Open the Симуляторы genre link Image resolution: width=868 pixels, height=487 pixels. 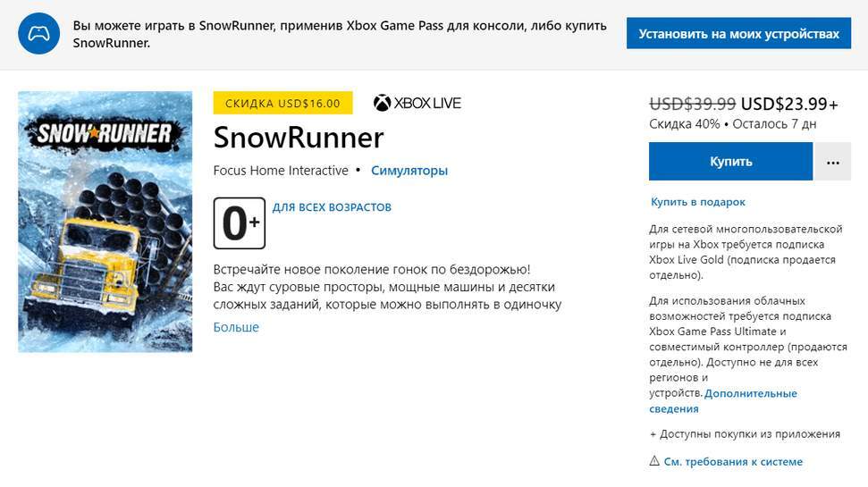409,170
